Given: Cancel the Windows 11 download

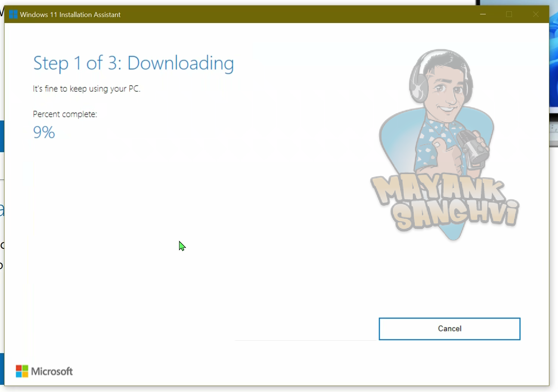Looking at the screenshot, I should [449, 329].
